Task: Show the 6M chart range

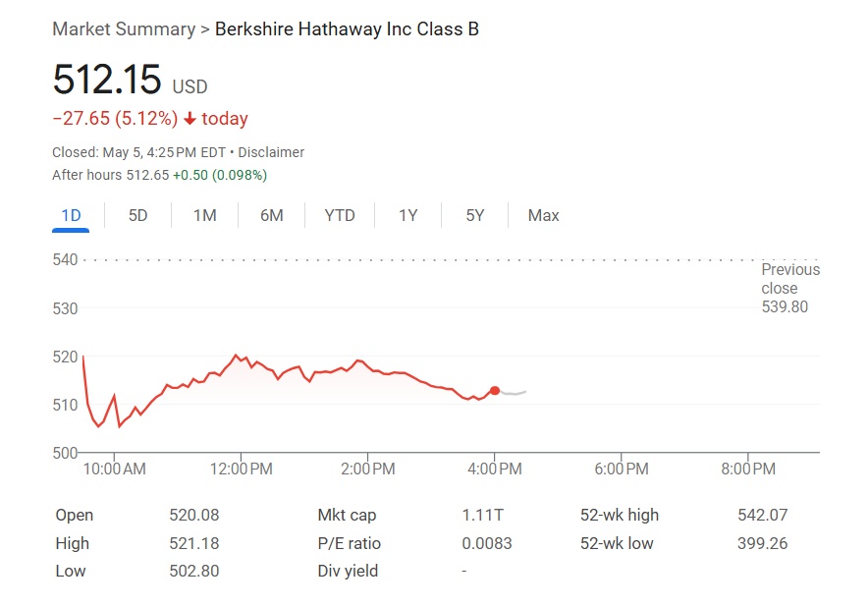Action: 271,215
